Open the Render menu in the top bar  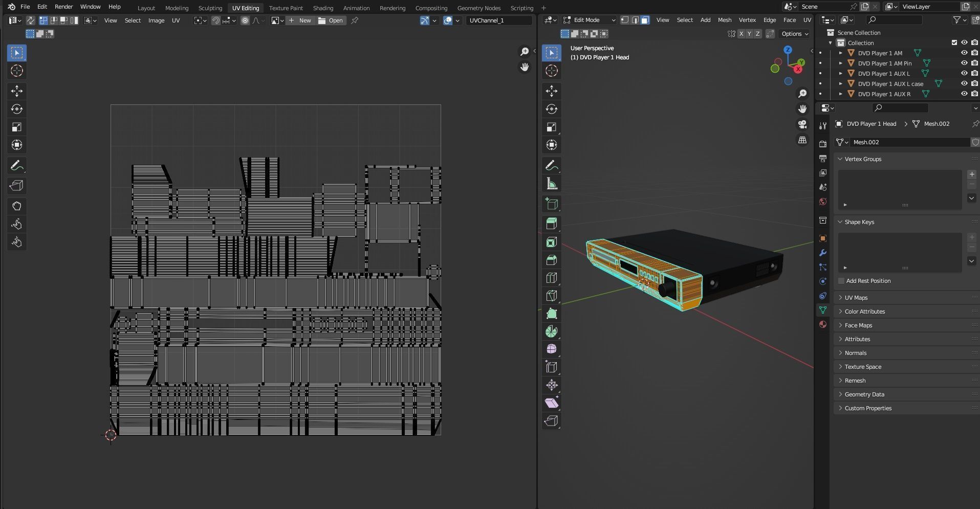[x=63, y=7]
